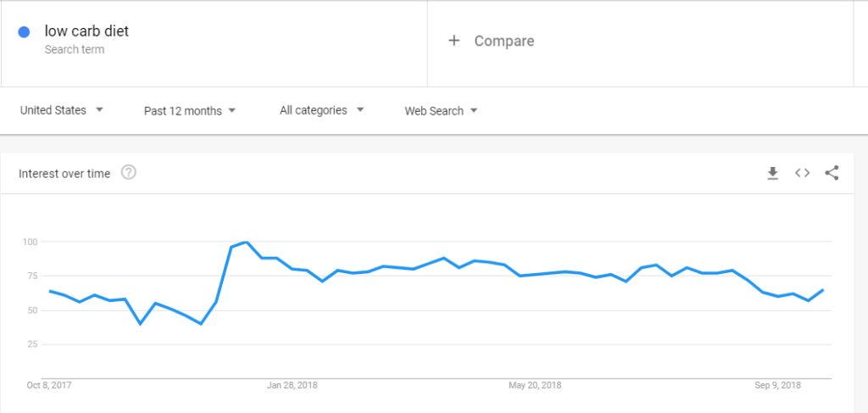868x413 pixels.
Task: Share the Interest over time chart
Action: [832, 173]
